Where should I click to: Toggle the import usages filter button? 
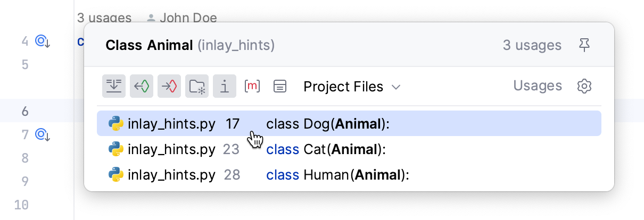(225, 86)
